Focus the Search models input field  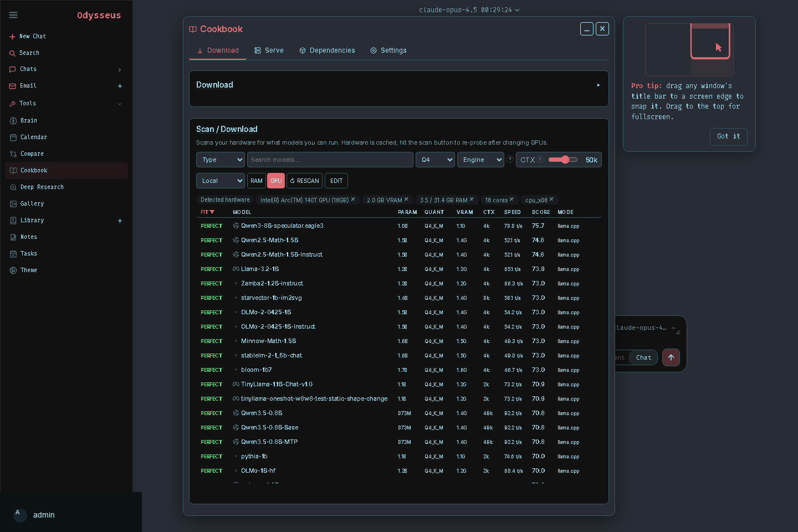coord(330,160)
